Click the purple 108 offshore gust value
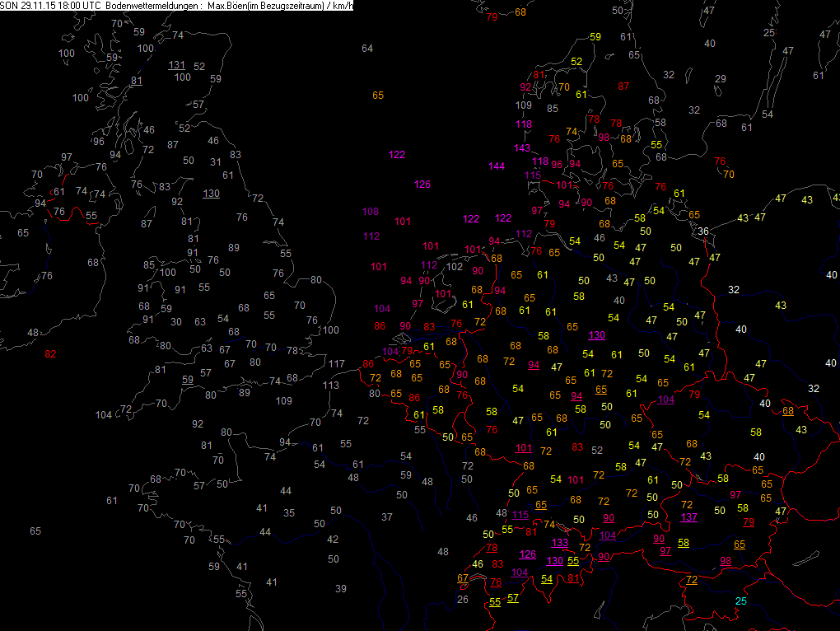The image size is (840, 631). [x=371, y=212]
